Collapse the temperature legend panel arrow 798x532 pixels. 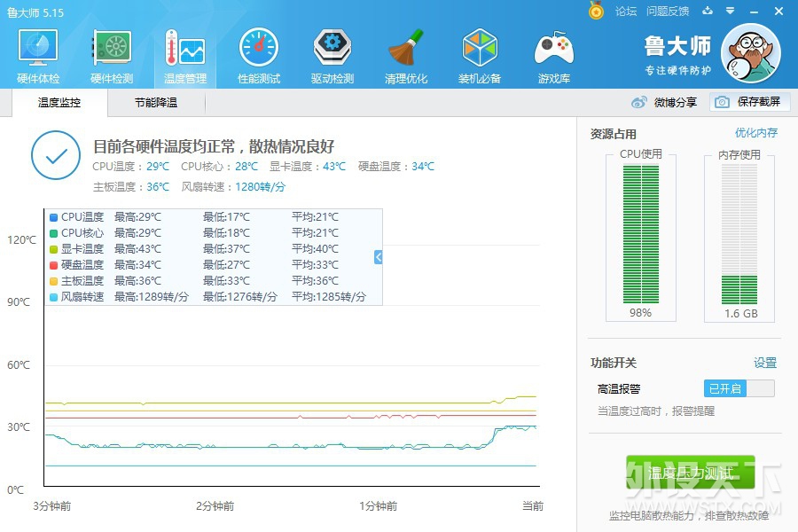click(x=378, y=257)
